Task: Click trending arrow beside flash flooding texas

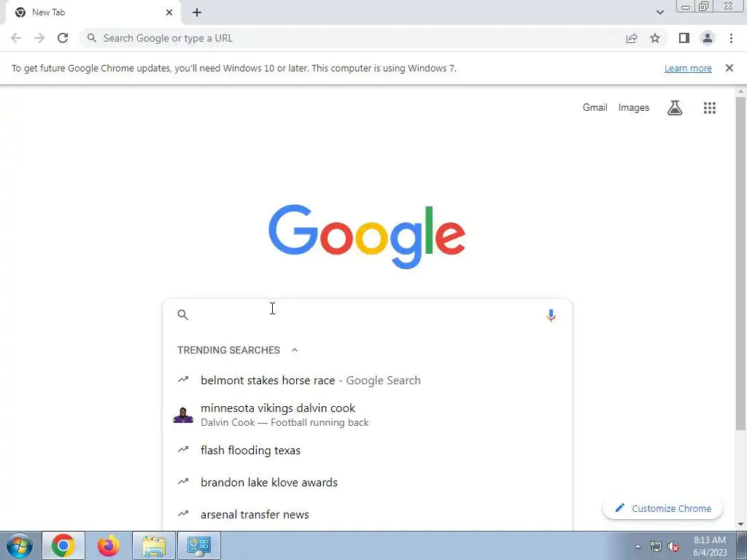Action: coord(183,449)
